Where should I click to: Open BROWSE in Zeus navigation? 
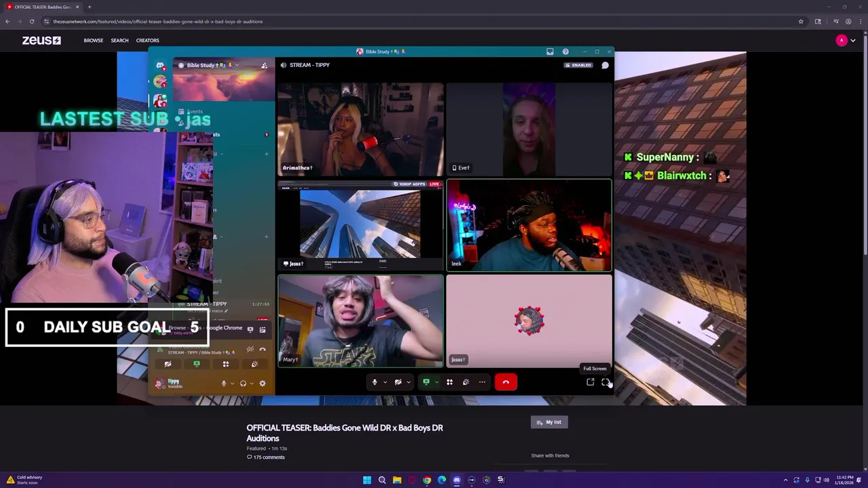[x=94, y=41]
